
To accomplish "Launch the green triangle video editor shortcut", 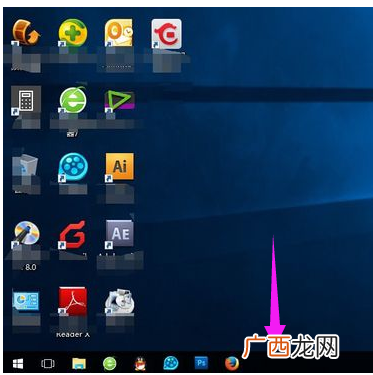I will click(x=119, y=101).
